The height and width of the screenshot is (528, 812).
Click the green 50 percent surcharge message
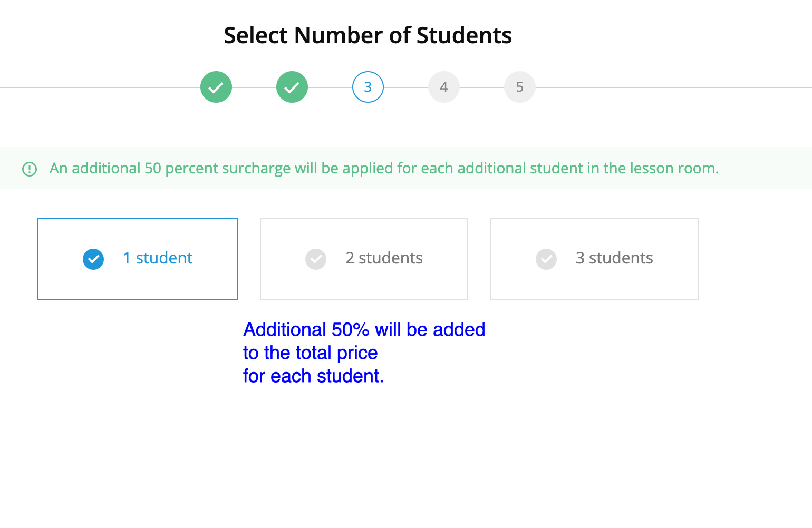point(384,169)
